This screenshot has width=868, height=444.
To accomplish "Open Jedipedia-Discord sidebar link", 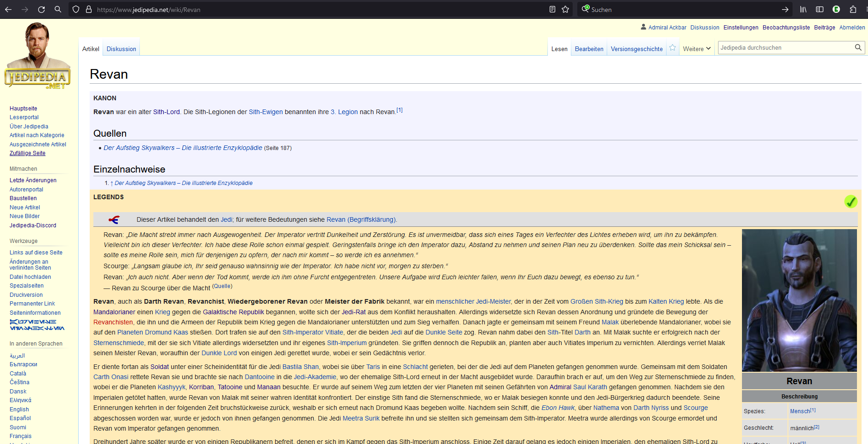I will click(x=33, y=225).
